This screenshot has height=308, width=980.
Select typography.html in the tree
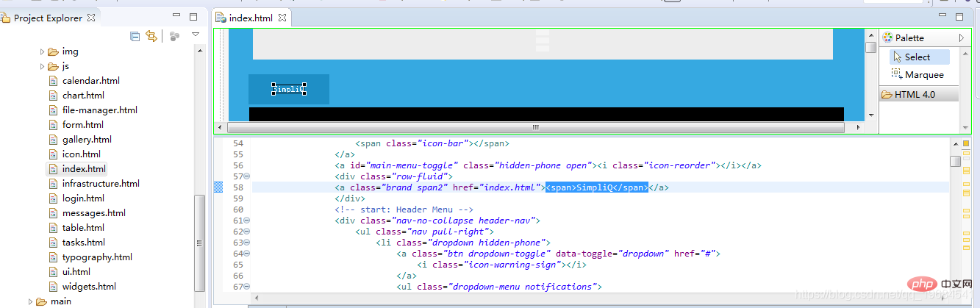click(x=97, y=257)
